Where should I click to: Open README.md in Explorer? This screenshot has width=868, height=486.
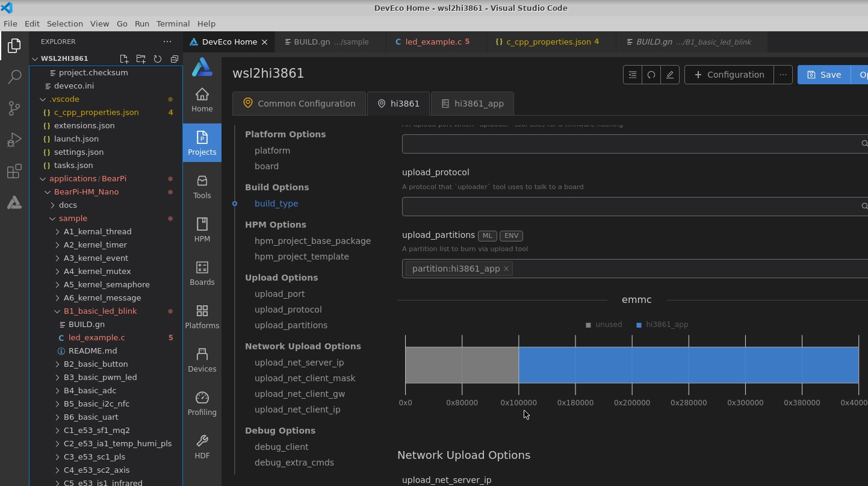click(x=93, y=350)
